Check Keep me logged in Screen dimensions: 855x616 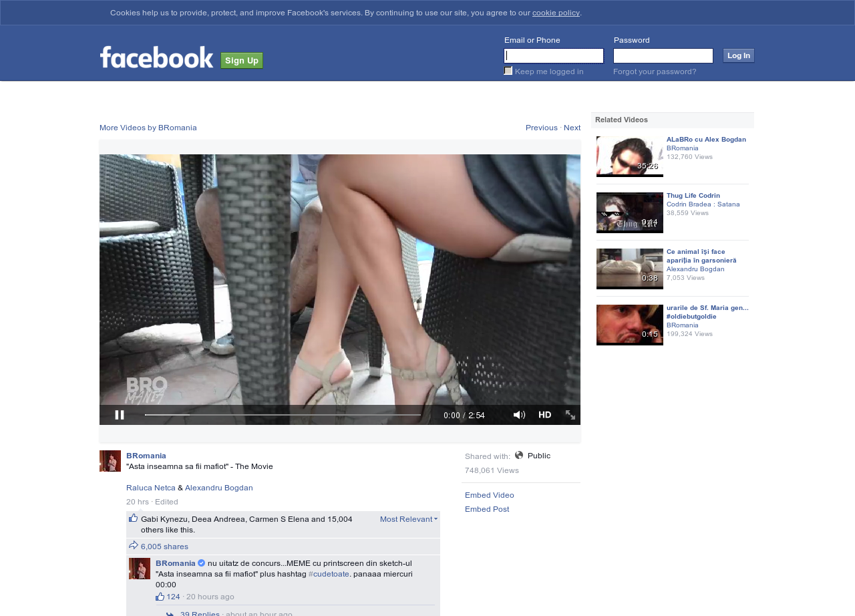[x=508, y=71]
